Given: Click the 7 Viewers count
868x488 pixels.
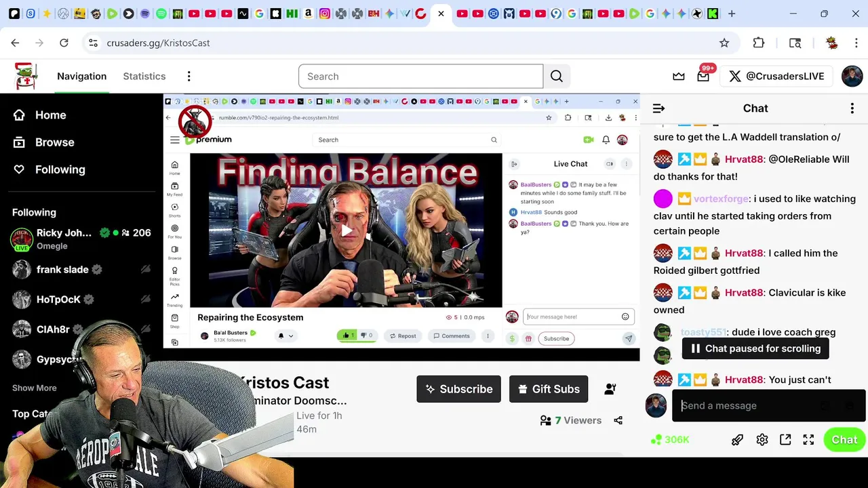Looking at the screenshot, I should (571, 420).
